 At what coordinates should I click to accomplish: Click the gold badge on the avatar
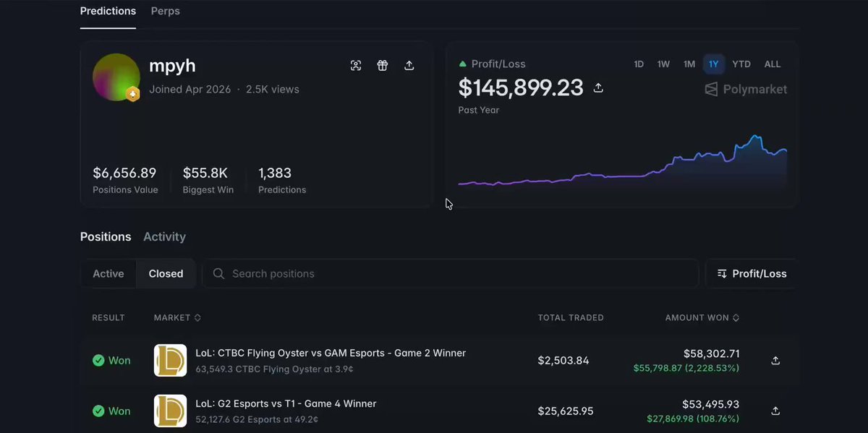click(x=132, y=93)
